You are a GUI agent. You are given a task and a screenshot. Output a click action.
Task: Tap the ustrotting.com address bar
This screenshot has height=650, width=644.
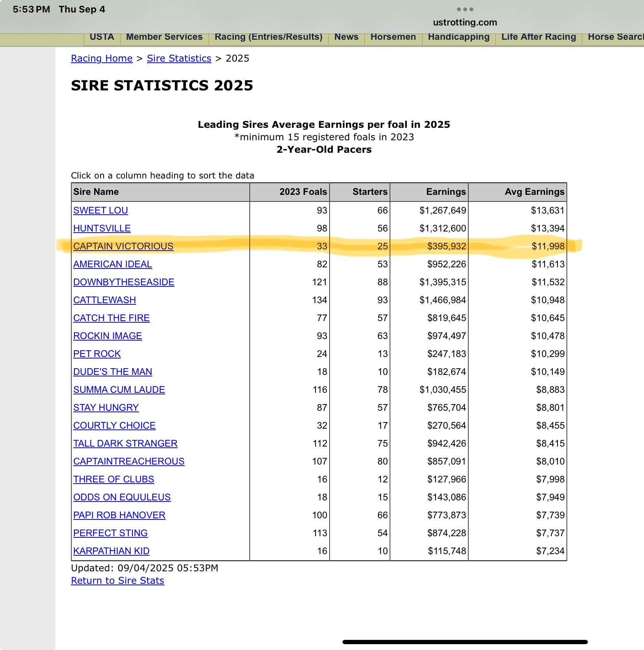465,23
